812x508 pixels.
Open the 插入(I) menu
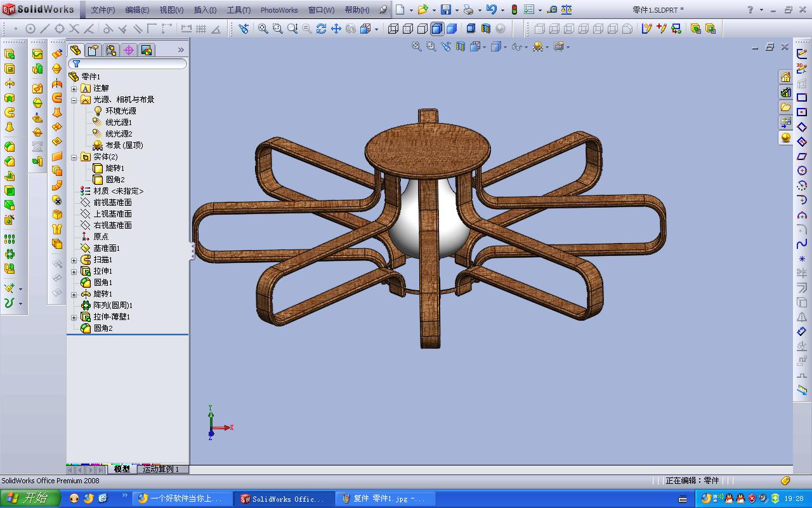point(205,10)
